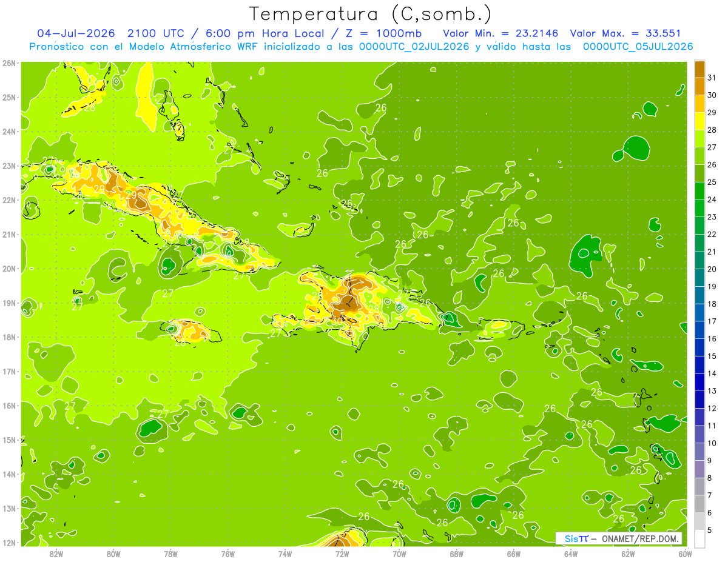This screenshot has height=562, width=728.
Task: Click the 22N latitude axis label
Action: click(10, 200)
